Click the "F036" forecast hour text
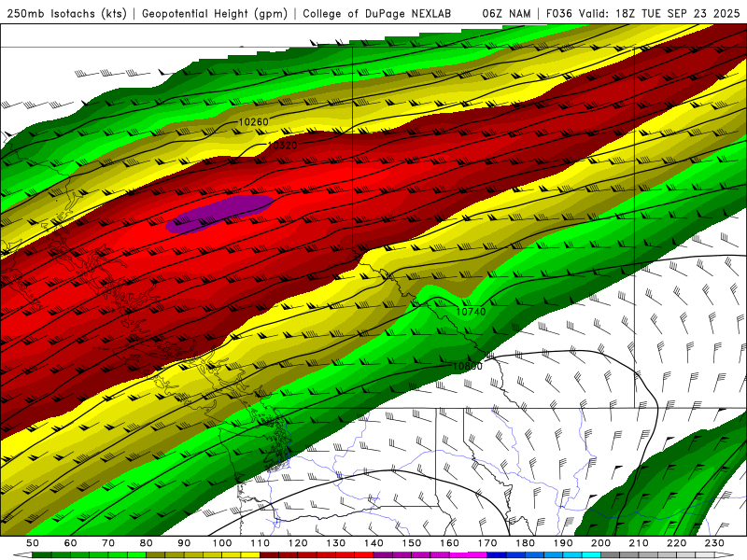This screenshot has height=560, width=747. (x=559, y=14)
